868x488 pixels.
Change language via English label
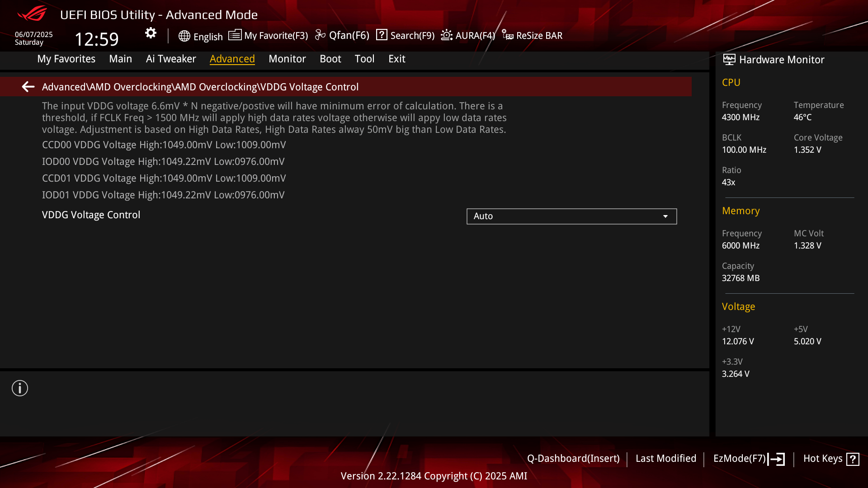click(208, 37)
